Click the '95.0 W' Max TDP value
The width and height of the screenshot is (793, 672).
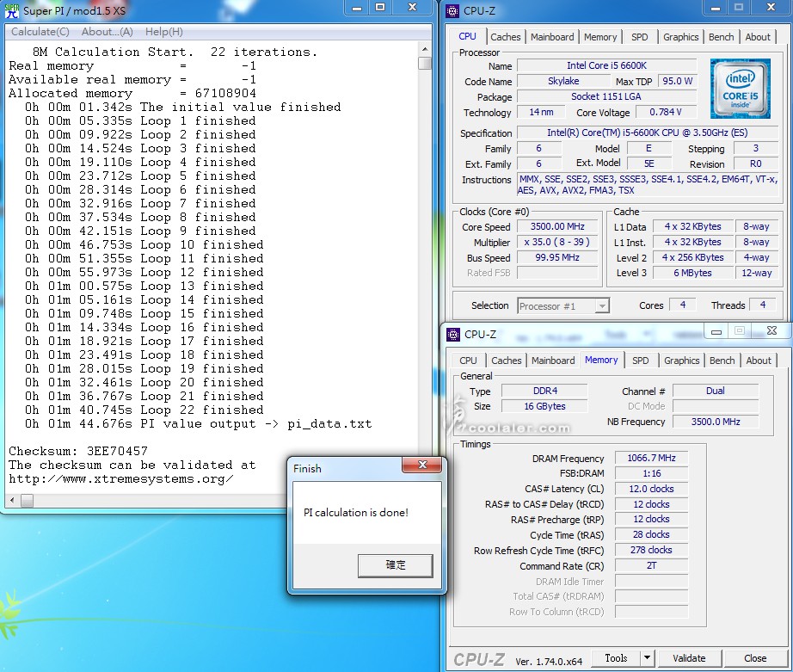click(x=677, y=81)
